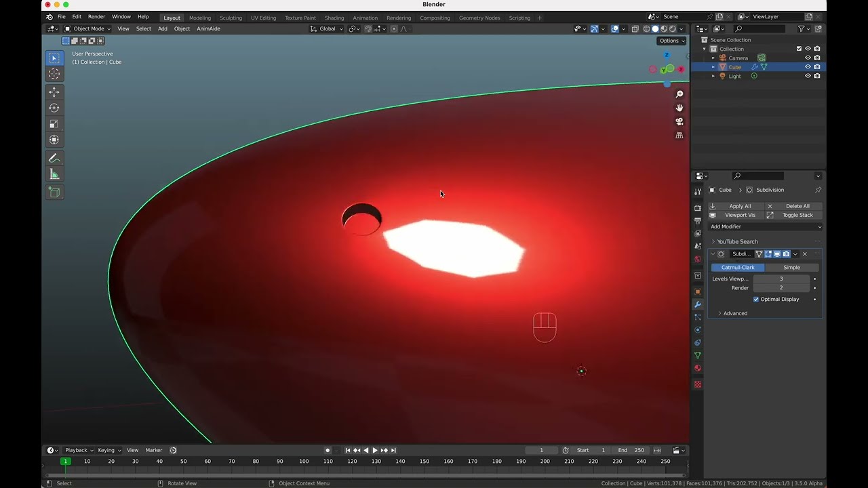The width and height of the screenshot is (868, 488).
Task: Select the Measure tool
Action: [x=54, y=174]
